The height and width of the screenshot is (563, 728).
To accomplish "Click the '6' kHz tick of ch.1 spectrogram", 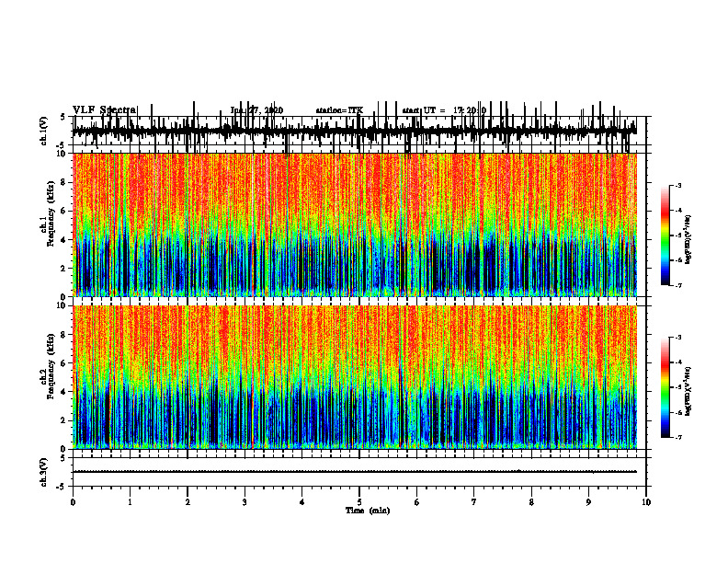I will pyautogui.click(x=63, y=212).
